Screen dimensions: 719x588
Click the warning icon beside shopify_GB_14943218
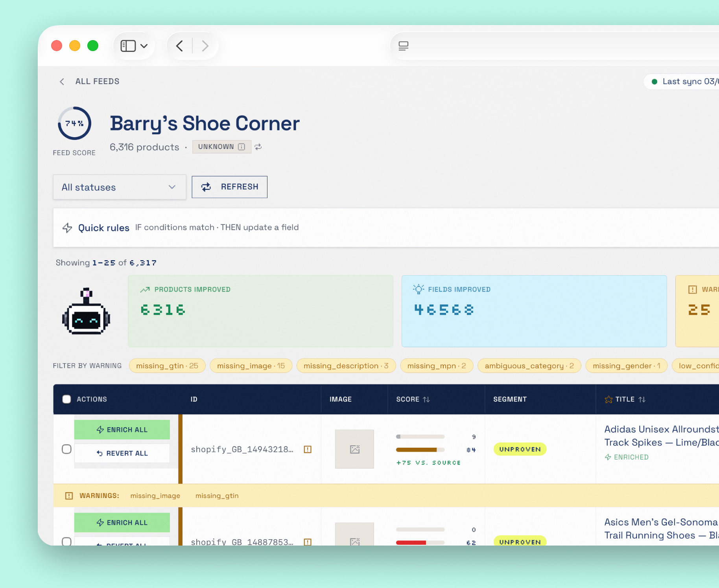[308, 449]
